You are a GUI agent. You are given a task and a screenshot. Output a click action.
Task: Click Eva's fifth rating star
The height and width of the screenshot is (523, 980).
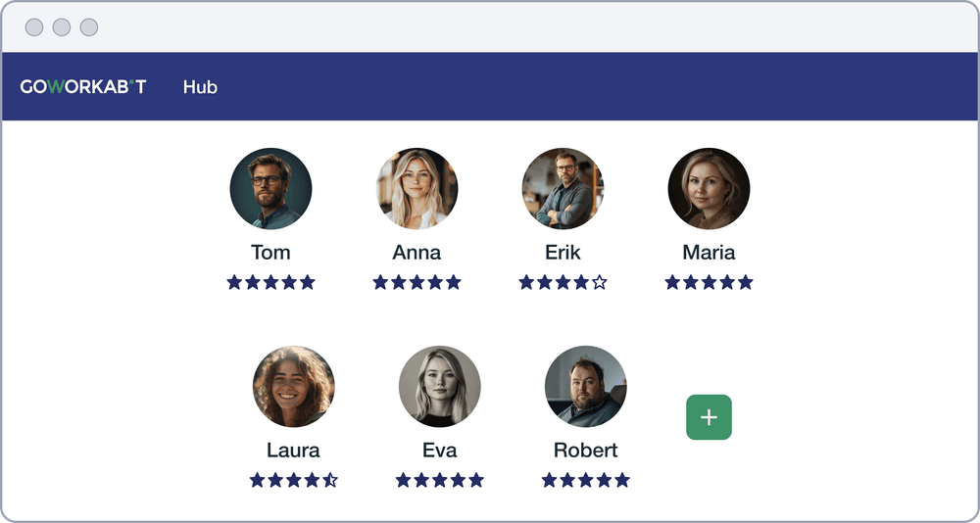coord(476,480)
